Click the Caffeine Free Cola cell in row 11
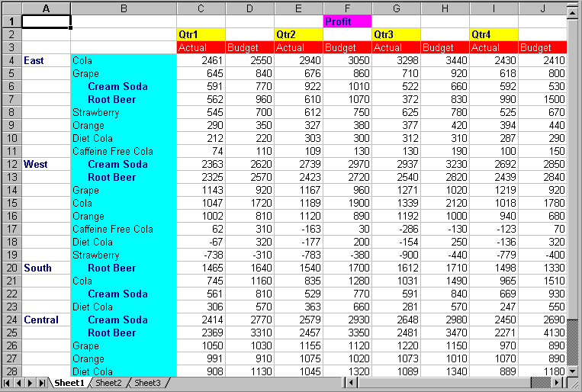This screenshot has height=392, width=582. [124, 151]
